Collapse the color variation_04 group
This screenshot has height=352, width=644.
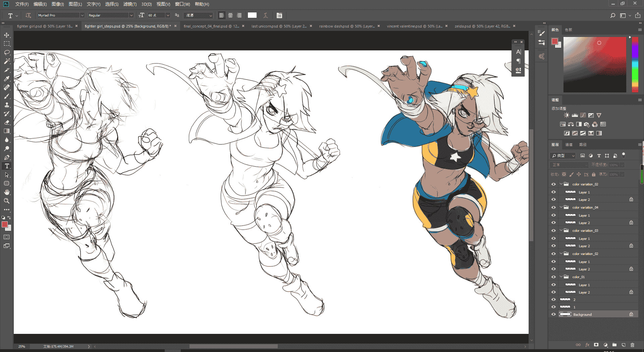[561, 207]
